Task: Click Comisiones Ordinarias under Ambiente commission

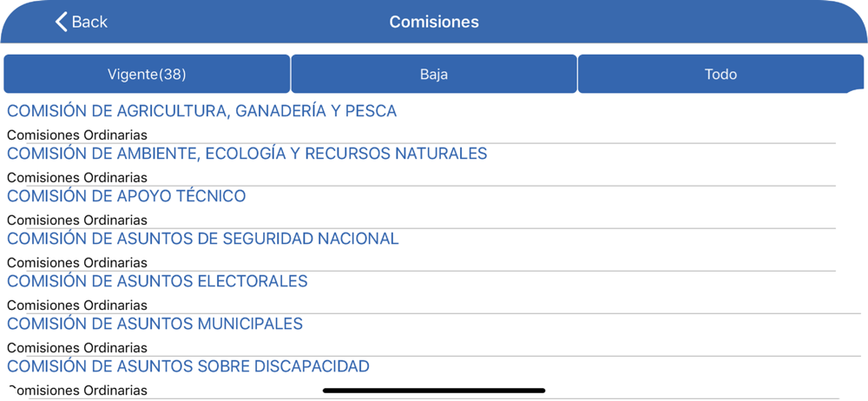Action: pyautogui.click(x=77, y=177)
